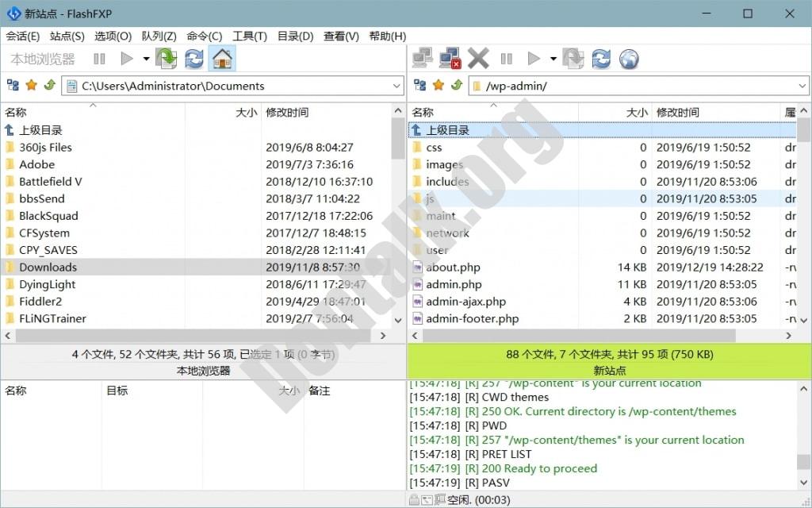Image resolution: width=812 pixels, height=508 pixels.
Task: Click the bookmark star beside the local path
Action: pos(32,86)
